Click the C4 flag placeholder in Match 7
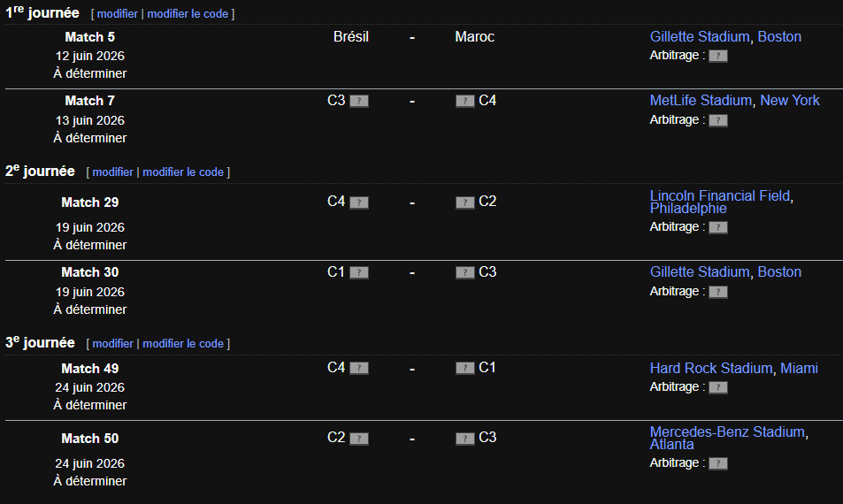Viewport: 843px width, 504px height. tap(465, 102)
